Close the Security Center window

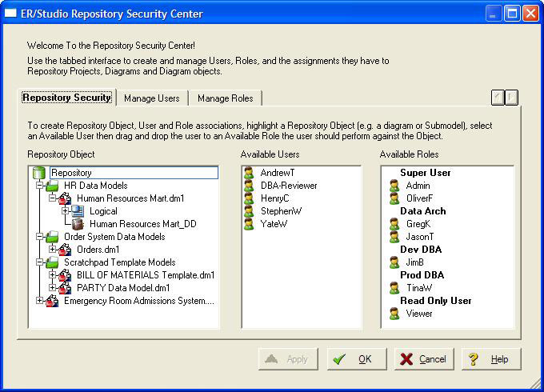coord(531,14)
